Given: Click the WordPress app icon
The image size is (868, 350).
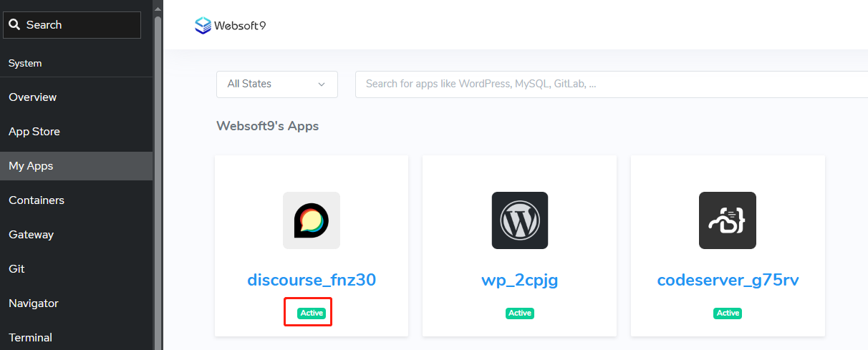Looking at the screenshot, I should coord(519,220).
